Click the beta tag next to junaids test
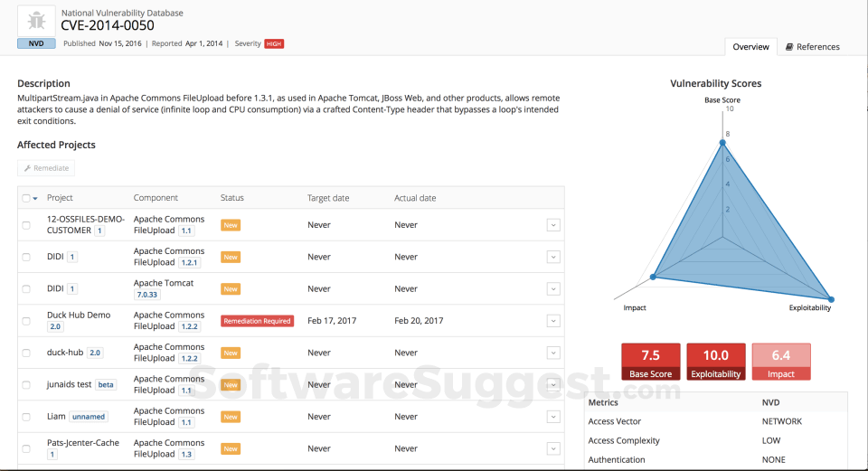Screen dimensions: 868x471 point(107,384)
